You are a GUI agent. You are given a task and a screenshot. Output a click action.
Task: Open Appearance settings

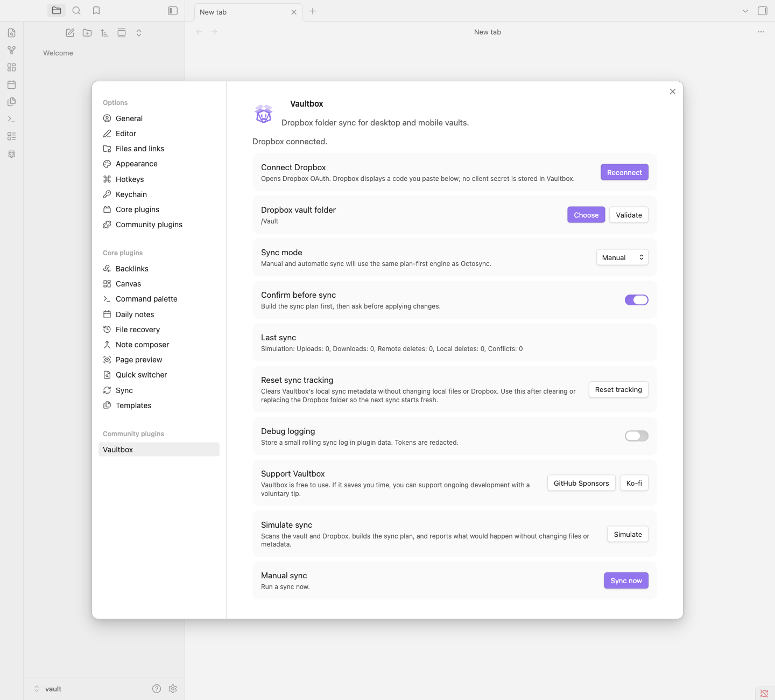coord(159,164)
